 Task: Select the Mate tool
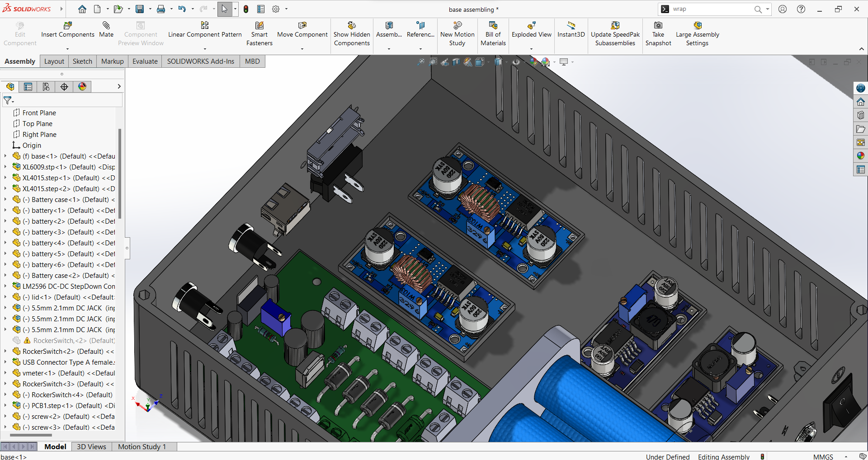(106, 31)
